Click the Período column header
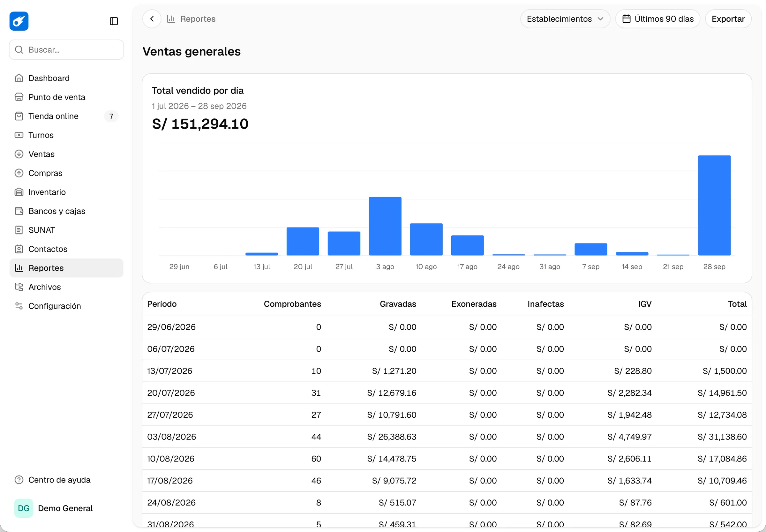 coord(162,304)
